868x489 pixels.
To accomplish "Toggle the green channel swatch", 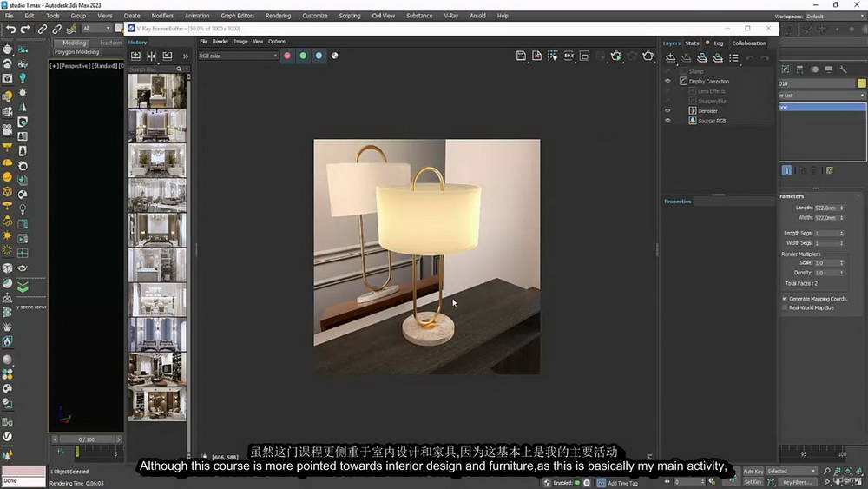I will pos(303,56).
